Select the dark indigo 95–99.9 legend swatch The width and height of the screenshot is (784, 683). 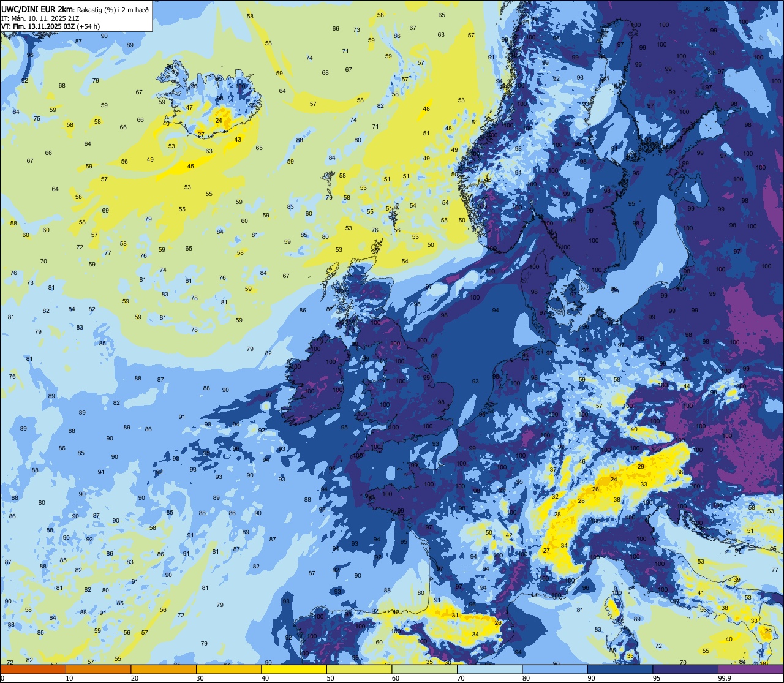point(685,669)
